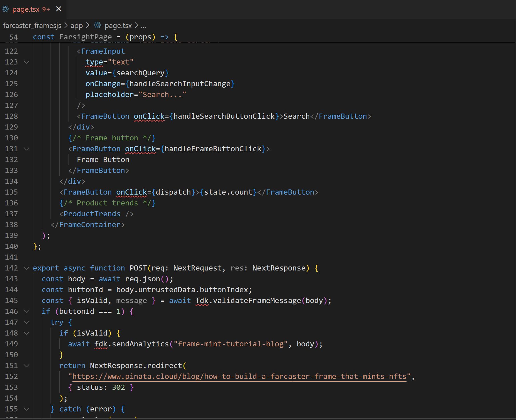Viewport: 516px width, 420px height.
Task: Click handleSearchButtonClick identifier
Action: pyautogui.click(x=224, y=116)
